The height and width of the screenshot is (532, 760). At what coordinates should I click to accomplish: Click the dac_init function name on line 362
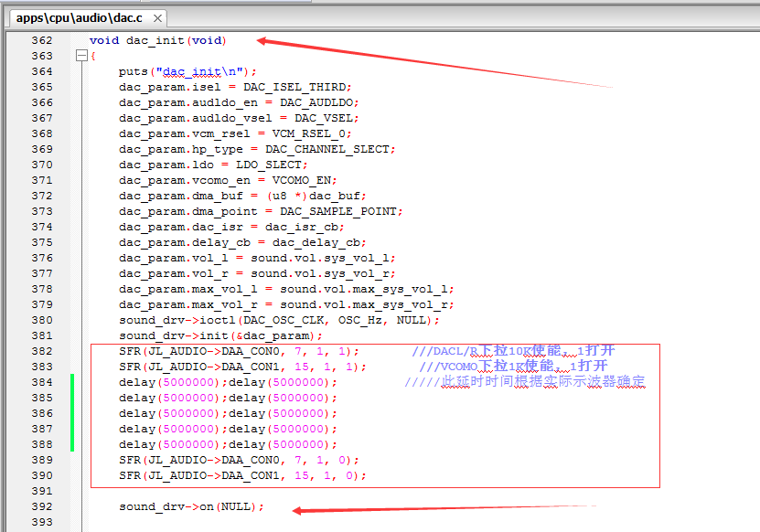pos(155,40)
